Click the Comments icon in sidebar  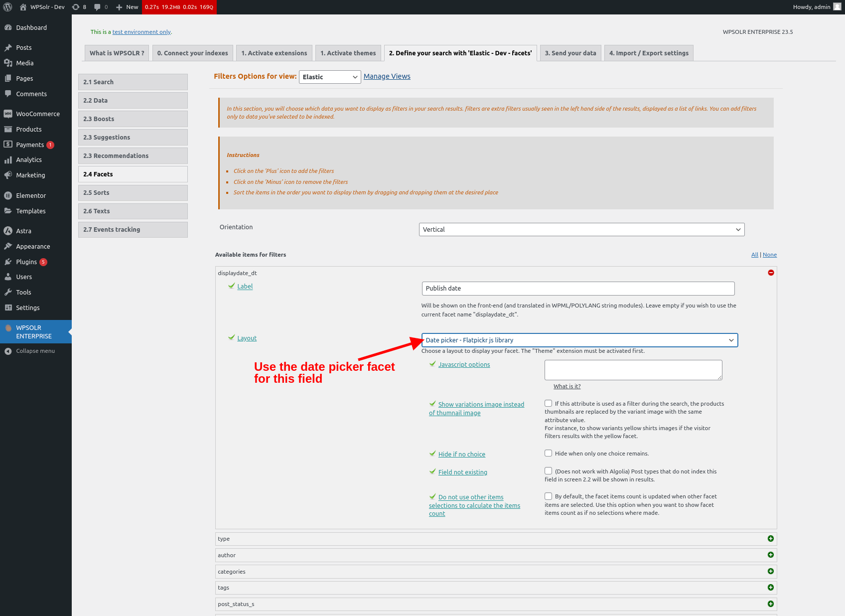tap(8, 94)
